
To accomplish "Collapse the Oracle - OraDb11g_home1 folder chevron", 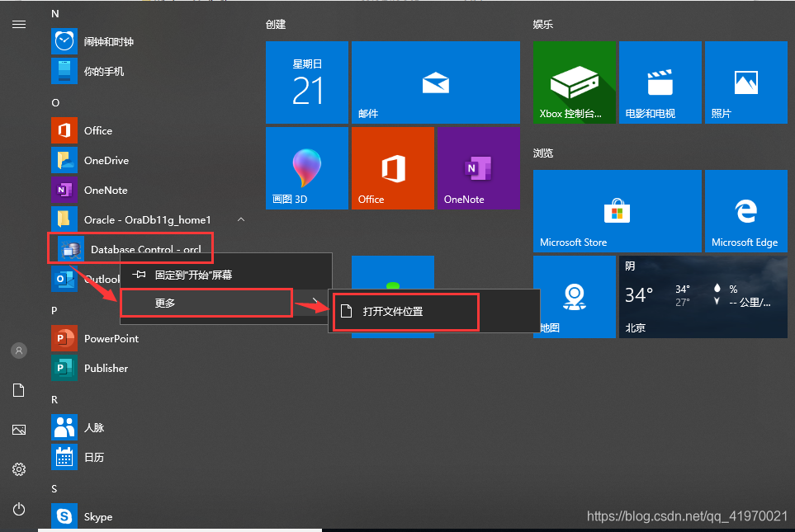I will [x=241, y=219].
